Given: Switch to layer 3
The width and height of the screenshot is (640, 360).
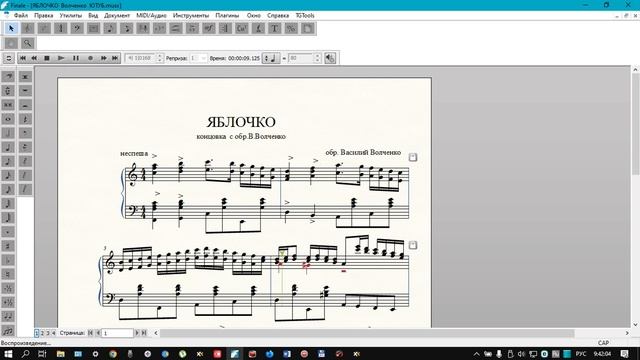Looking at the screenshot, I should click(x=48, y=333).
